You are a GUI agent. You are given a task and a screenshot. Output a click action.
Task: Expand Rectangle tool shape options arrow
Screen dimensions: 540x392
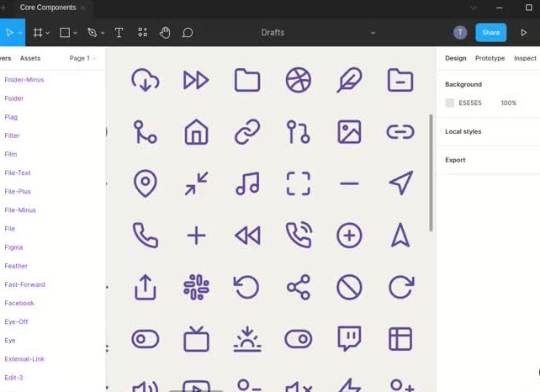76,34
